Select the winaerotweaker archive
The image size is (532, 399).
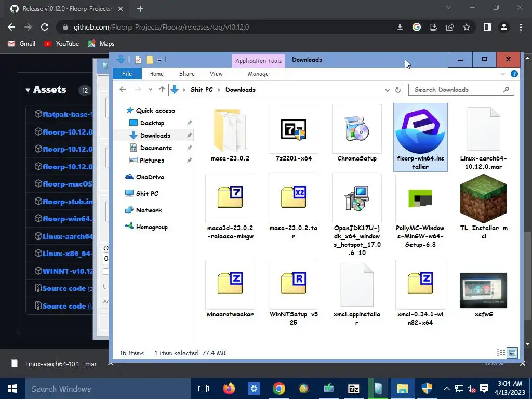[230, 289]
